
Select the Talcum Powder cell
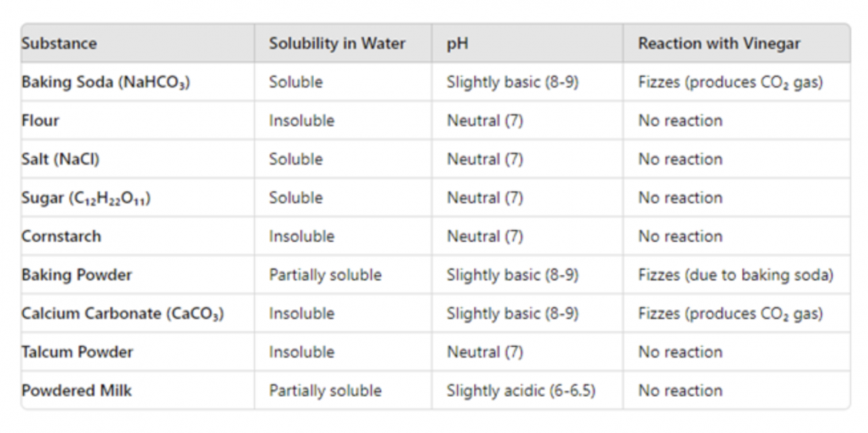[x=77, y=352]
